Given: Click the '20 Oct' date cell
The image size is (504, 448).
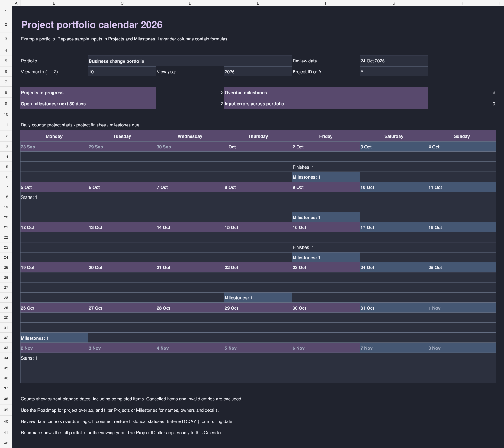Looking at the screenshot, I should tap(122, 268).
